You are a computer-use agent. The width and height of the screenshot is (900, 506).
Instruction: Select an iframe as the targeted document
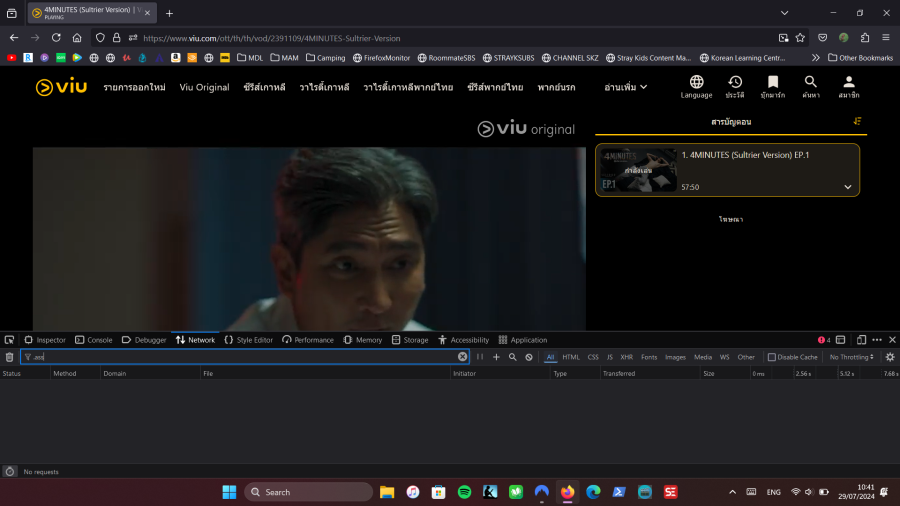pyautogui.click(x=840, y=340)
